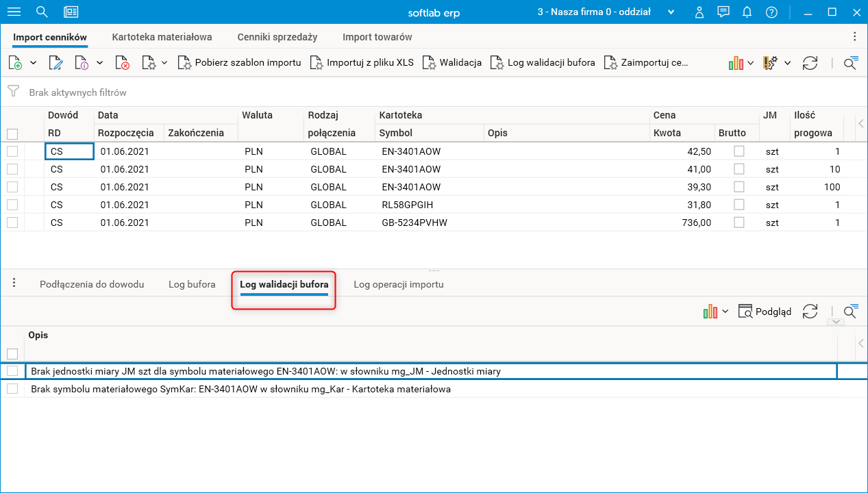Expand the company selector '3 - Nasza firma 0 - oddział'

[671, 12]
